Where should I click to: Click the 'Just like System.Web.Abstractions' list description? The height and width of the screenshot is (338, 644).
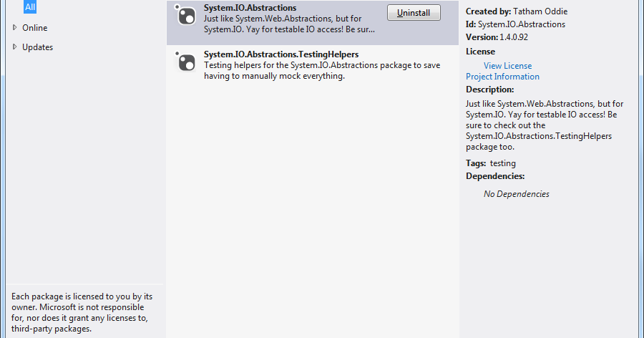[x=289, y=24]
